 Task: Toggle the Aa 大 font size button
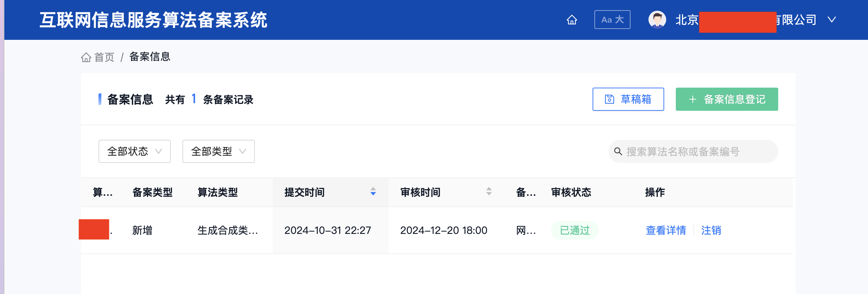[x=612, y=20]
